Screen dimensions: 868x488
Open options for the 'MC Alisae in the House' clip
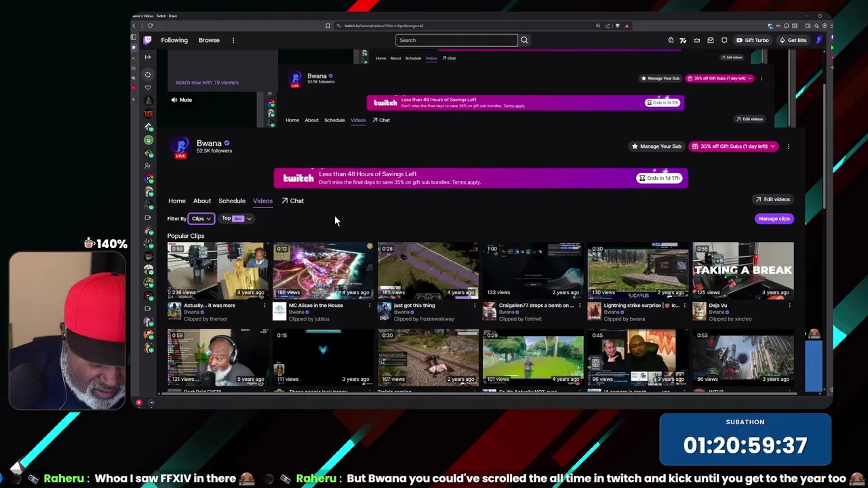[370, 306]
